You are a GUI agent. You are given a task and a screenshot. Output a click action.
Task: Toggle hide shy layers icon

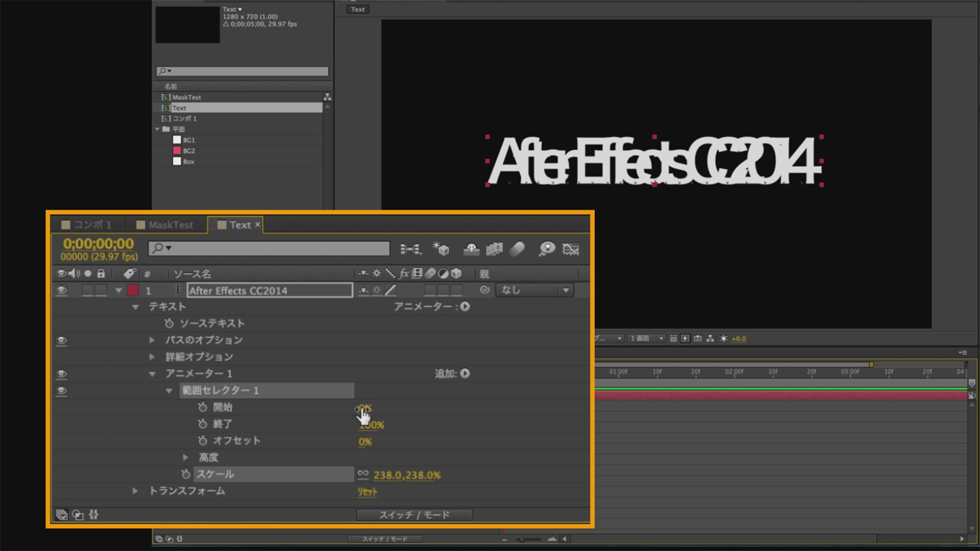[x=472, y=249]
